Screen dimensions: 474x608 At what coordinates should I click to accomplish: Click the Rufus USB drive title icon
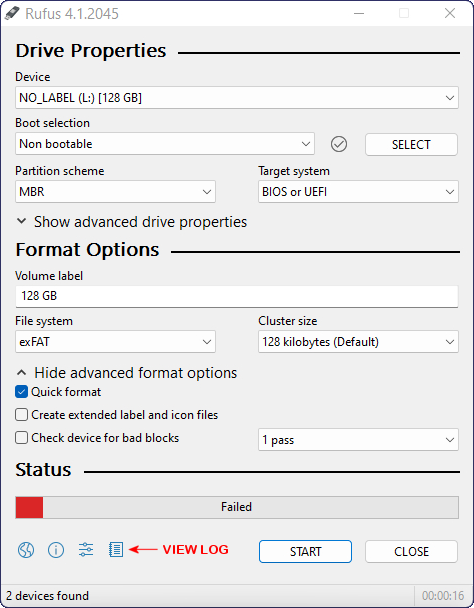point(12,14)
